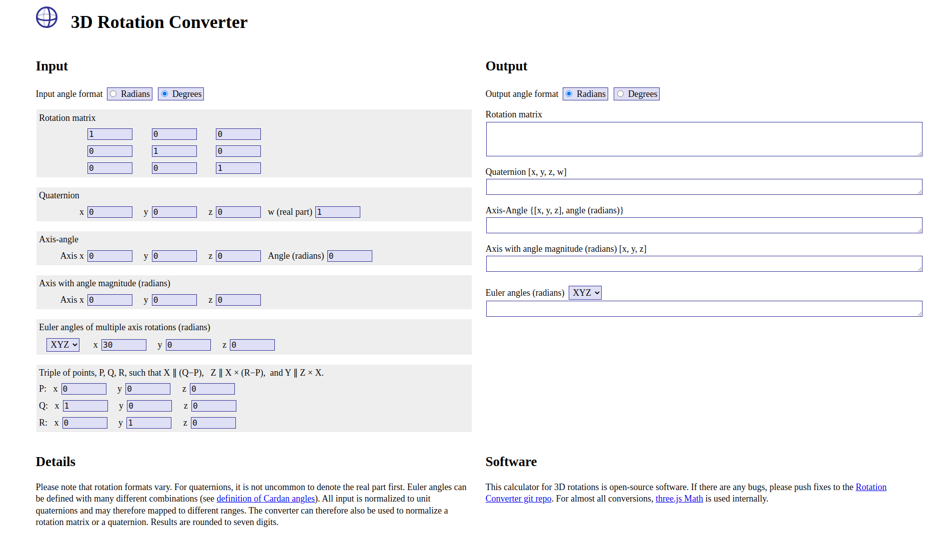
Task: Click the Axis-angle z field
Action: tap(238, 256)
